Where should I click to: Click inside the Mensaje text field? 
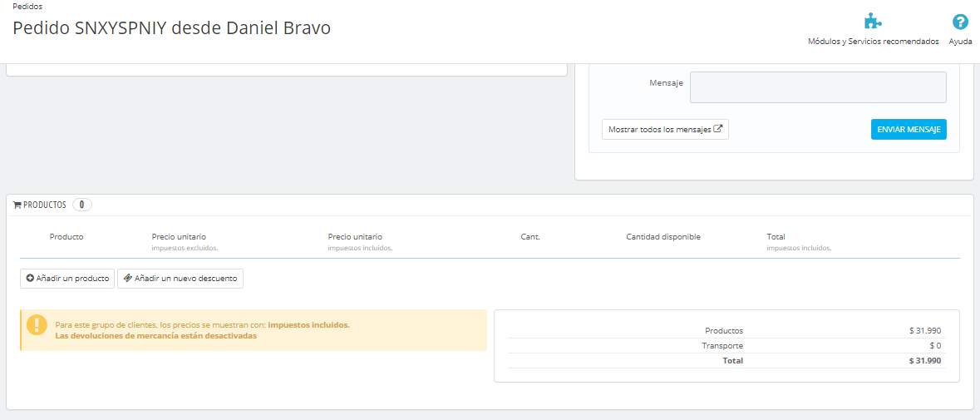[818, 87]
